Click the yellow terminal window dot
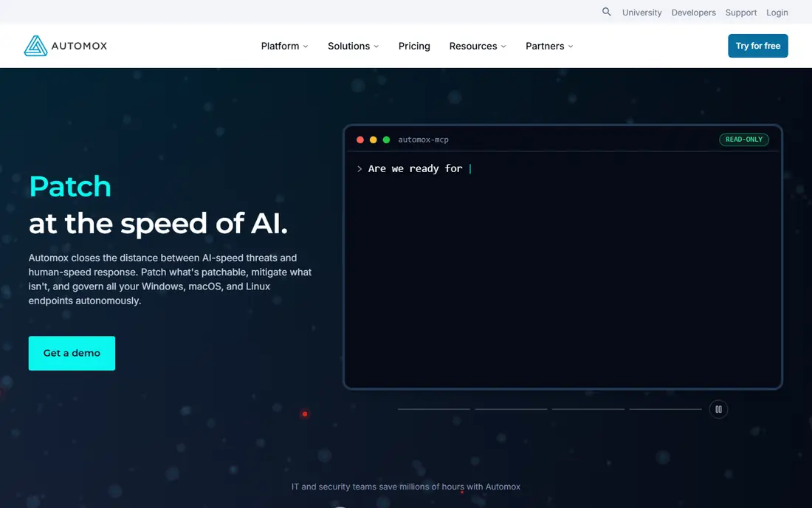 click(x=373, y=140)
